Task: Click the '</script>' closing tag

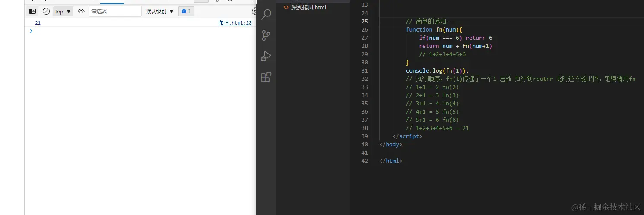Action: click(x=407, y=136)
